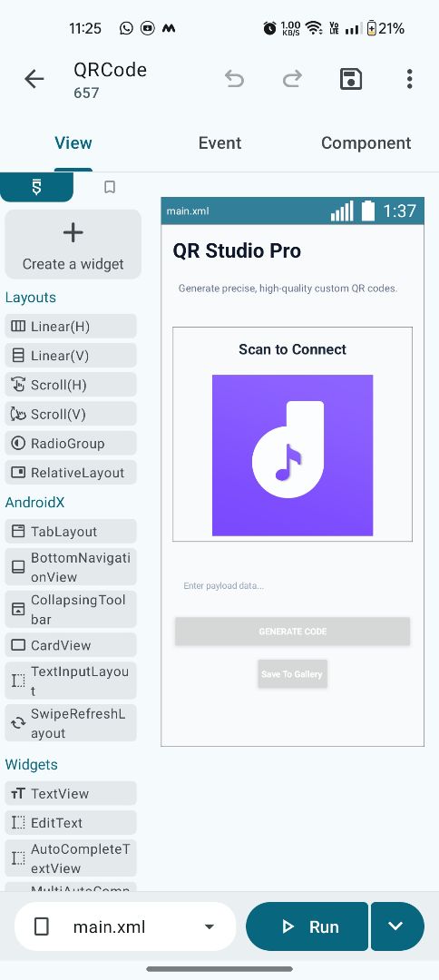This screenshot has height=980, width=439.
Task: Switch to the Component tab
Action: (x=366, y=143)
